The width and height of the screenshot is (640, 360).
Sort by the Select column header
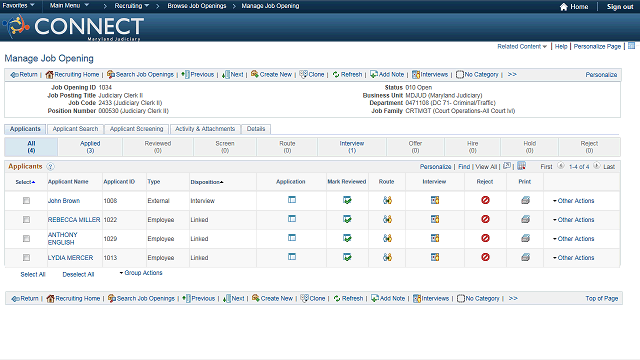[x=25, y=182]
